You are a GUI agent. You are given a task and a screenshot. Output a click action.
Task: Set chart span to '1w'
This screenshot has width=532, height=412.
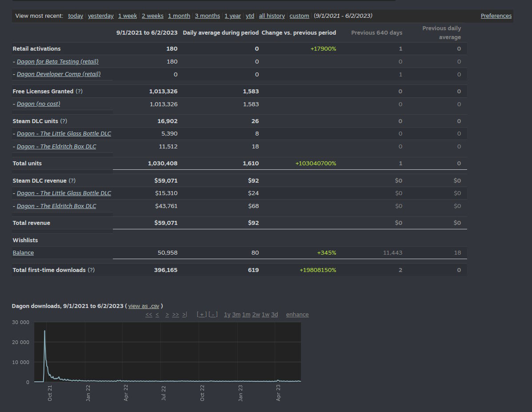[x=265, y=315]
